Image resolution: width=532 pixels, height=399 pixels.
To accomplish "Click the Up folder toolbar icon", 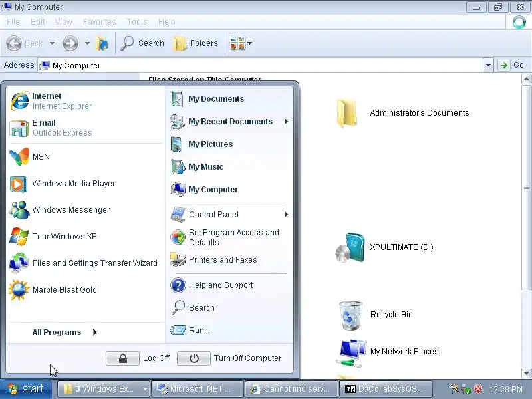I will [x=102, y=43].
